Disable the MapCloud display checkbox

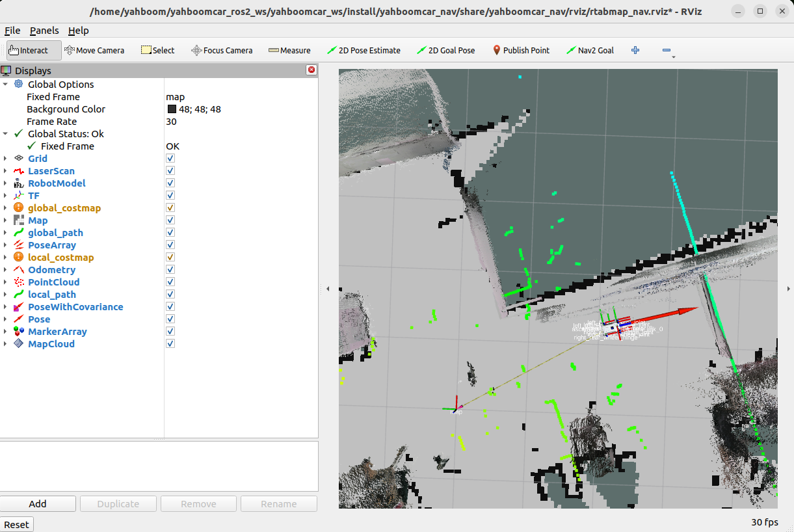[170, 344]
